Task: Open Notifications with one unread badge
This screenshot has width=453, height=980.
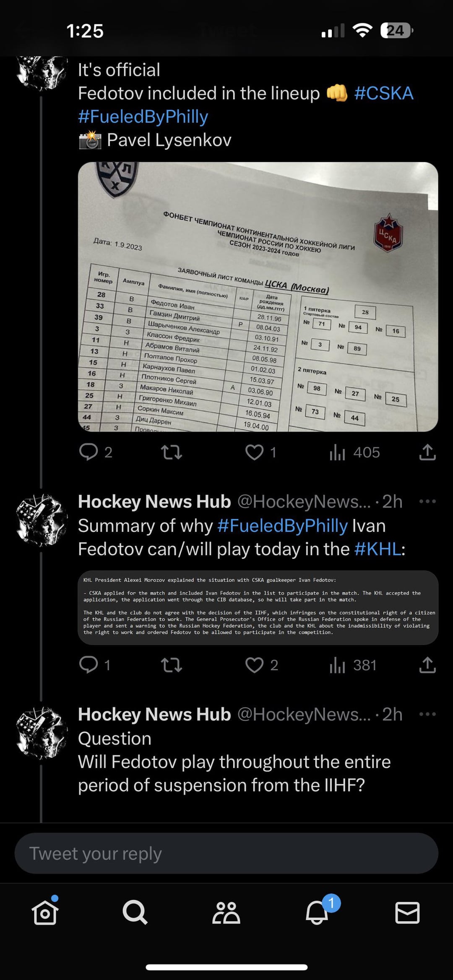Action: (317, 912)
